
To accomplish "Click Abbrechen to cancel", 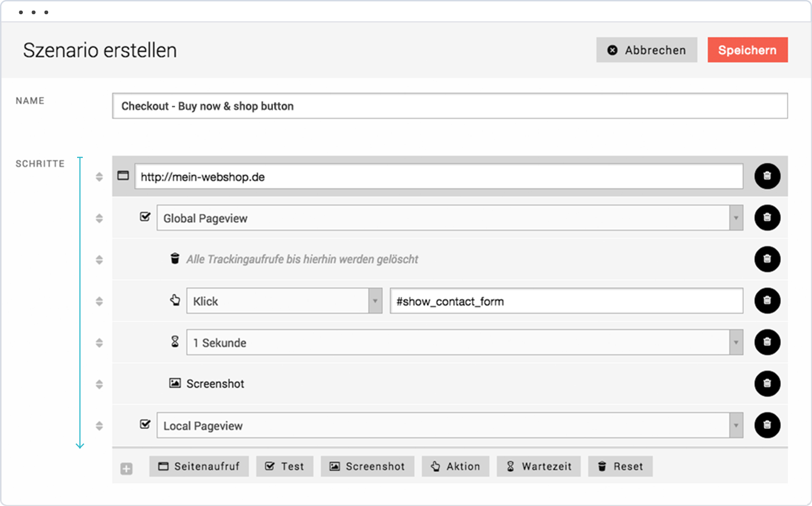I will point(647,50).
